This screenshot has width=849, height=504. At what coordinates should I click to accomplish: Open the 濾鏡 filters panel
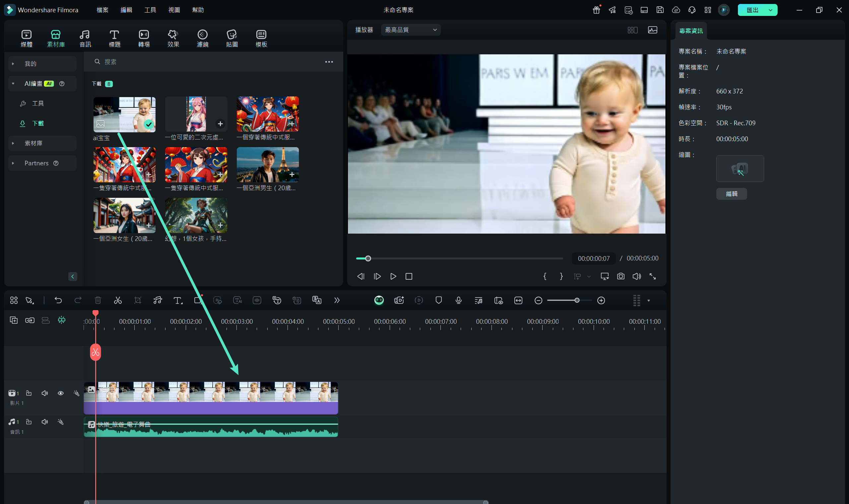click(203, 38)
